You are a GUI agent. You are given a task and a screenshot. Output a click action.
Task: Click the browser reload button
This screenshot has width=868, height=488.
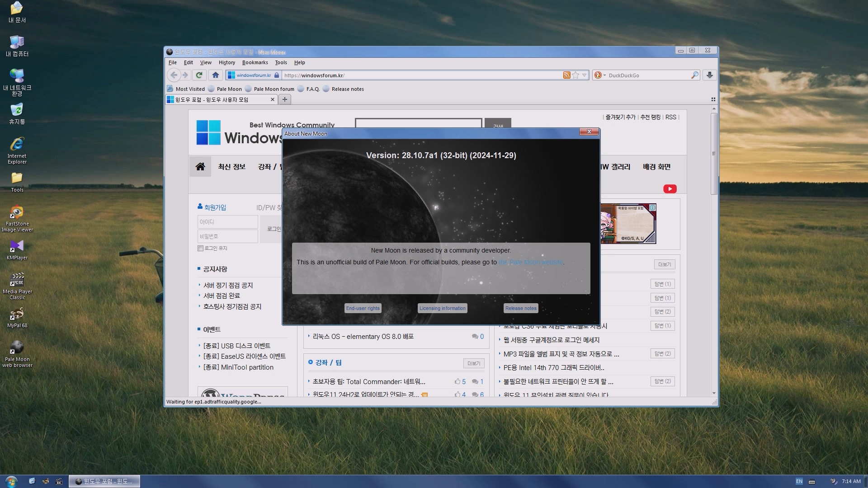pos(199,75)
